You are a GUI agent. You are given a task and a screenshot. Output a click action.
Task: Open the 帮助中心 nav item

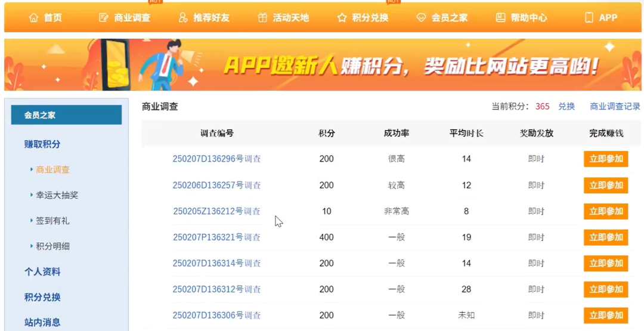528,18
